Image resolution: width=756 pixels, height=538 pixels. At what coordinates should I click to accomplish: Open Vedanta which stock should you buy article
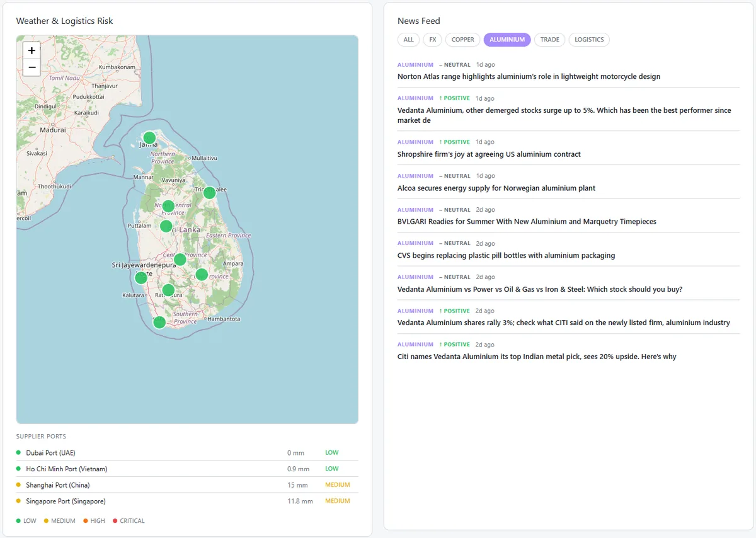pyautogui.click(x=540, y=290)
